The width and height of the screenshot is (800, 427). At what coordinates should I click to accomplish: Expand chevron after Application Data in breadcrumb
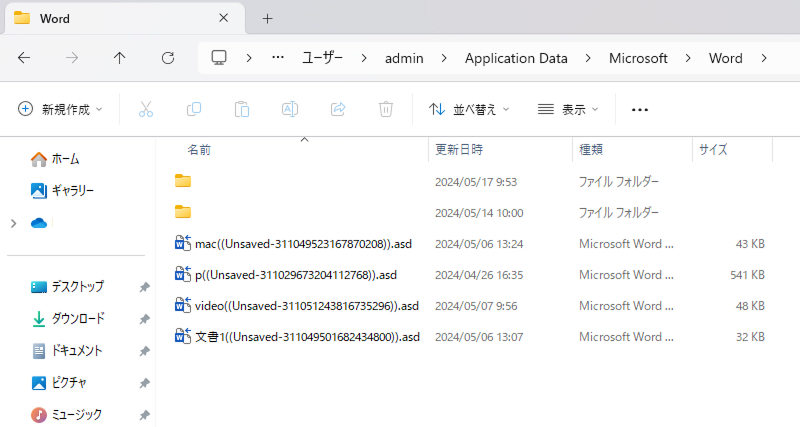tap(588, 58)
